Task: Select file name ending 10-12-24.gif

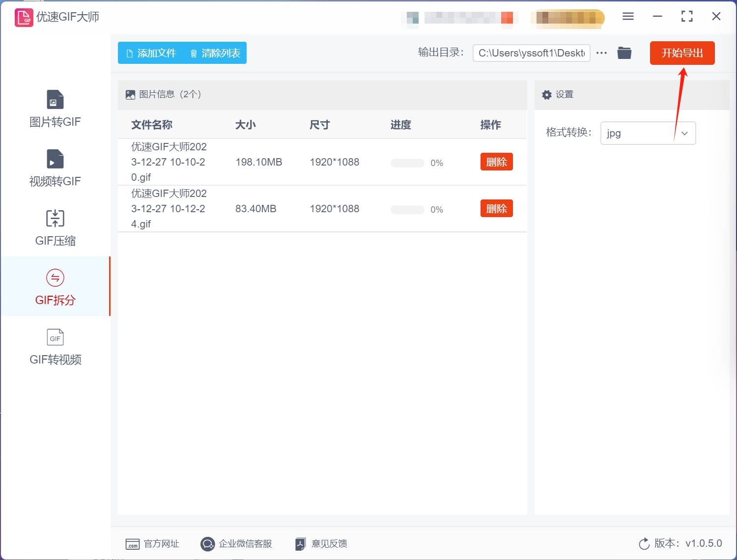Action: [169, 209]
